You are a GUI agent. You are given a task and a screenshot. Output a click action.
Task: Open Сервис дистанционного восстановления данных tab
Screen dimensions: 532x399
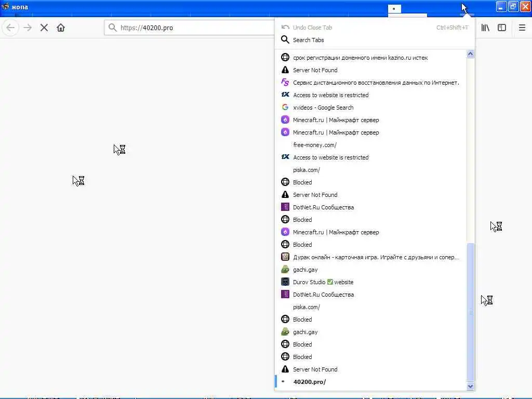tap(370, 83)
